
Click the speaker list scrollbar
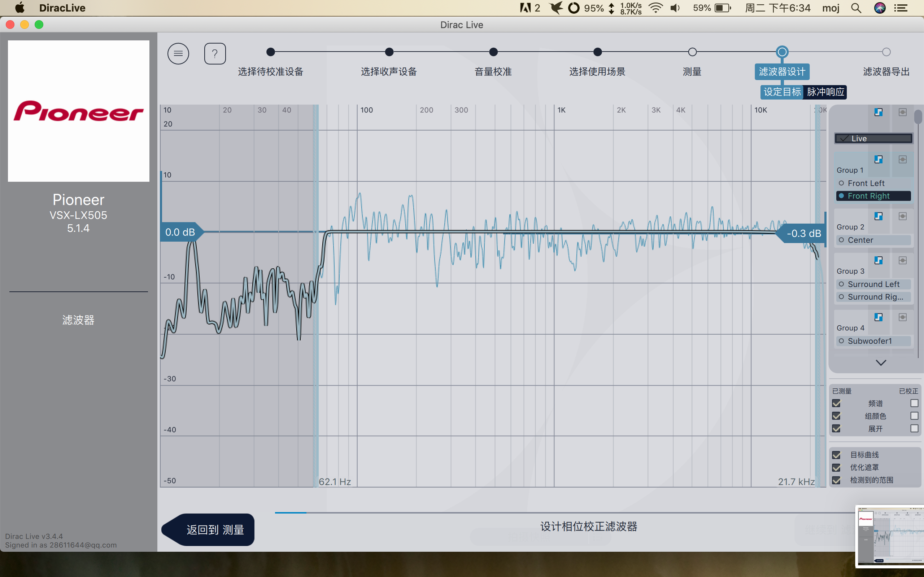(918, 118)
